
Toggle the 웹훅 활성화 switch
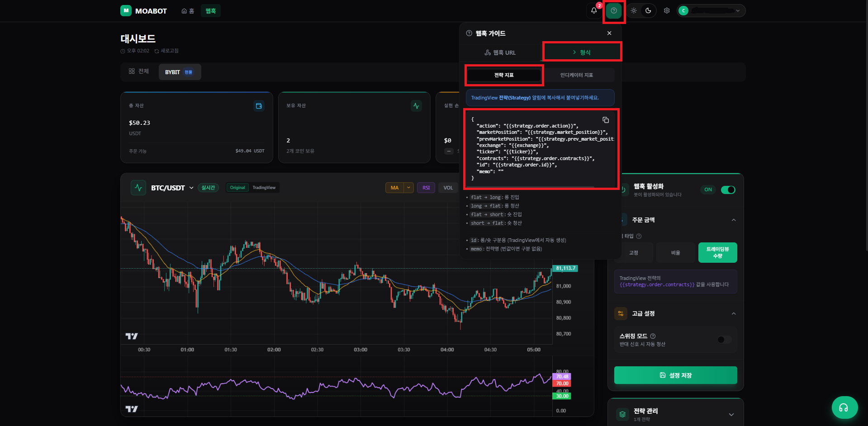pyautogui.click(x=728, y=190)
